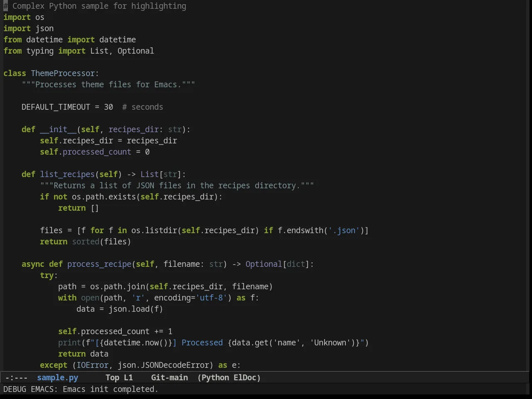The height and width of the screenshot is (399, 532).
Task: Click 'os.path.join' in the path assignment
Action: [x=117, y=286]
